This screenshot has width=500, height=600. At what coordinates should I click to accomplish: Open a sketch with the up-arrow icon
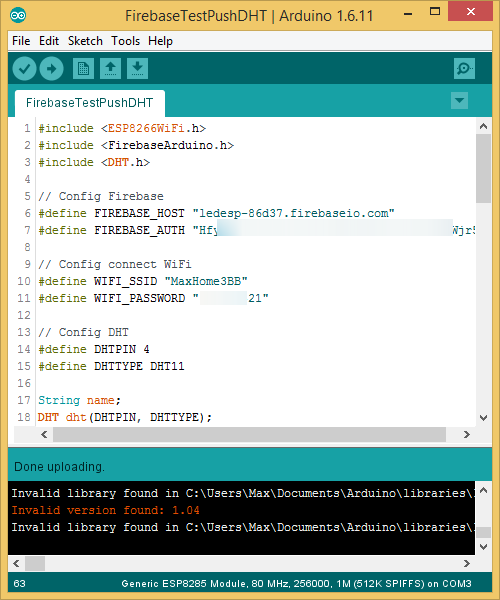pos(111,69)
